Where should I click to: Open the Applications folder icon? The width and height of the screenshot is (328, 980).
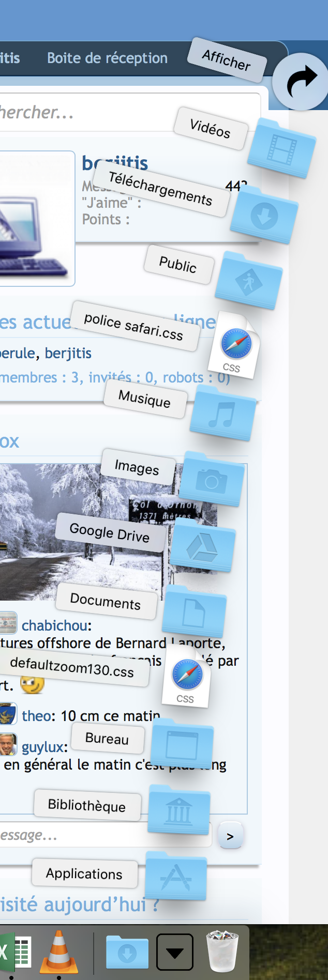176,876
